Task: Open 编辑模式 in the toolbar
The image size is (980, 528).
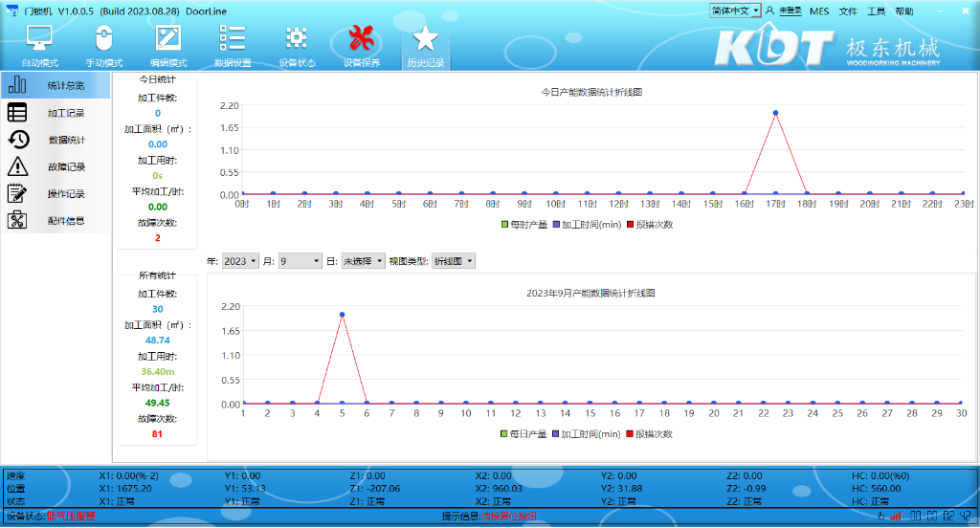Action: 168,45
